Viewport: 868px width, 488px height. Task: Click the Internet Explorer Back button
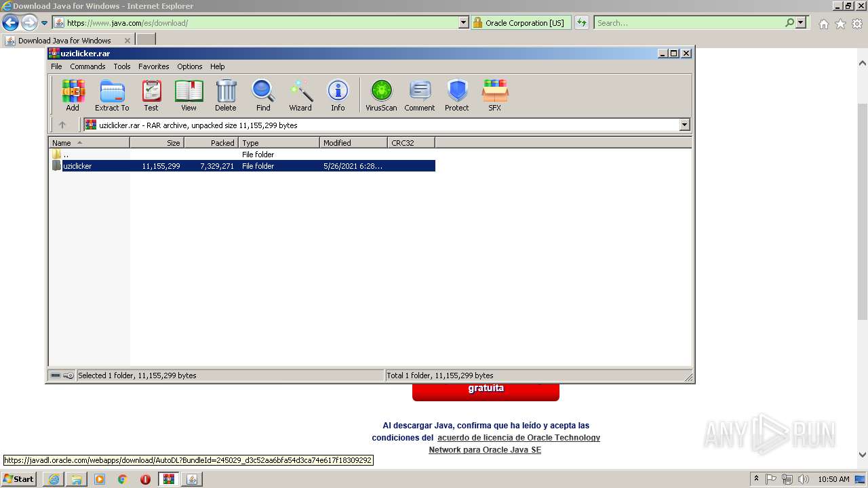pyautogui.click(x=10, y=23)
